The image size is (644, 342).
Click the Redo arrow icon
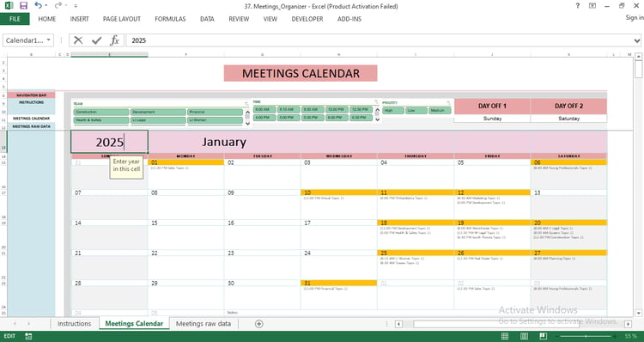[x=58, y=5]
